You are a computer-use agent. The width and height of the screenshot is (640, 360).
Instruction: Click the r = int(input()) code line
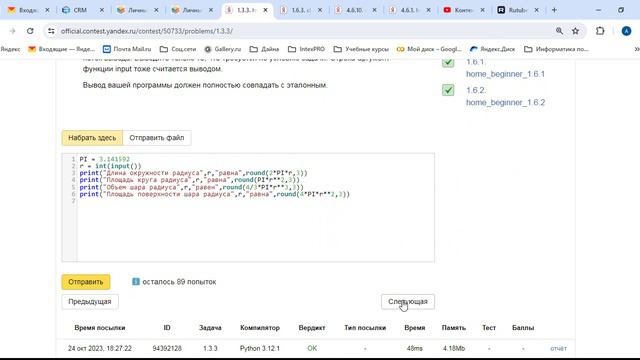(x=110, y=166)
